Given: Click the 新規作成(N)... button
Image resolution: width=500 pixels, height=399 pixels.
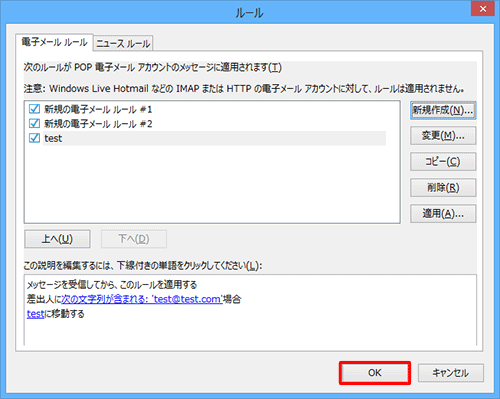Looking at the screenshot, I should tap(443, 110).
